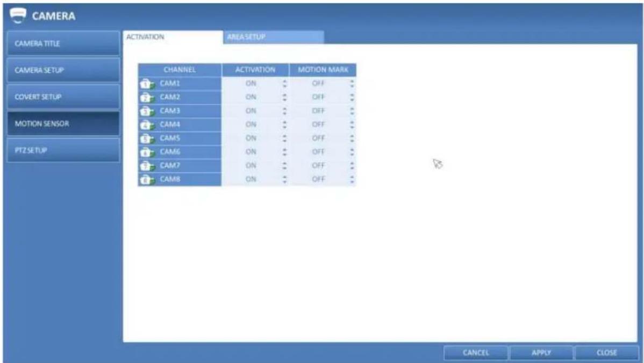The height and width of the screenshot is (363, 644).
Task: Change CAM4 activation spinner arrows
Action: (x=284, y=125)
